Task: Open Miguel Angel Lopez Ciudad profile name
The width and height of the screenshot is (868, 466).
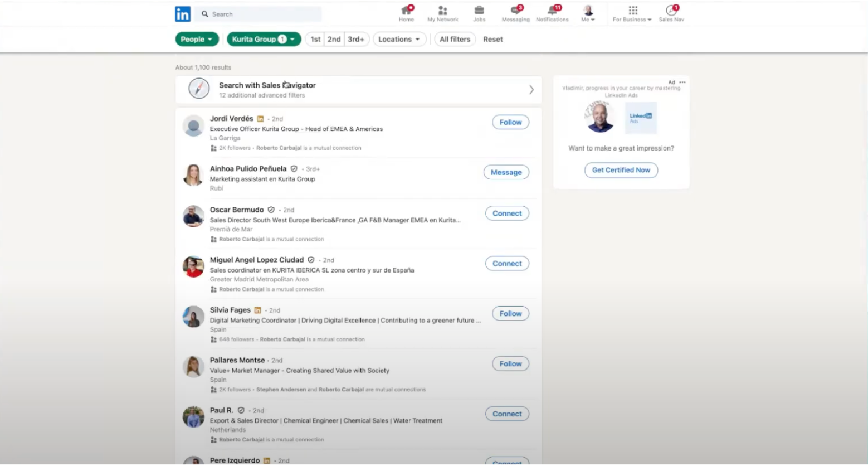Action: 257,260
